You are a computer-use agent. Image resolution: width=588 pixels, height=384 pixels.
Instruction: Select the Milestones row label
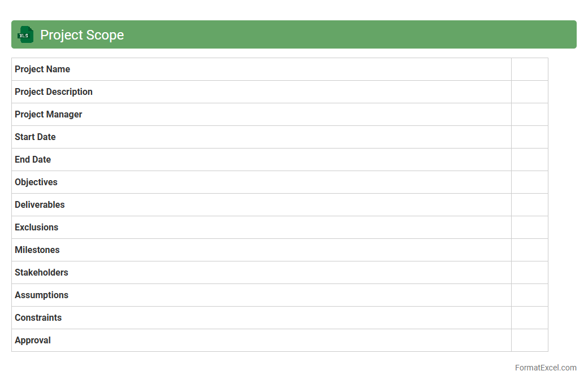pyautogui.click(x=37, y=250)
